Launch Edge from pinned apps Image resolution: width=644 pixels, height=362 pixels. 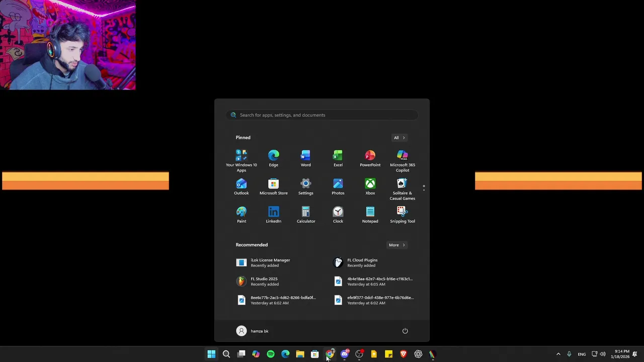coord(273,158)
